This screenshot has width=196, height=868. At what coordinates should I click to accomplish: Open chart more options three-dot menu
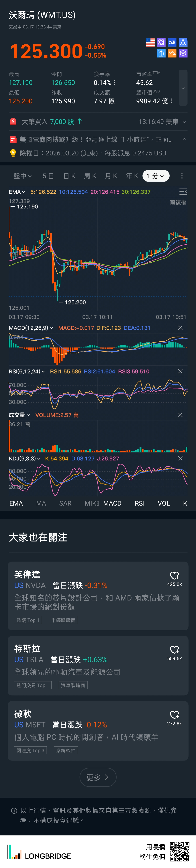[182, 176]
